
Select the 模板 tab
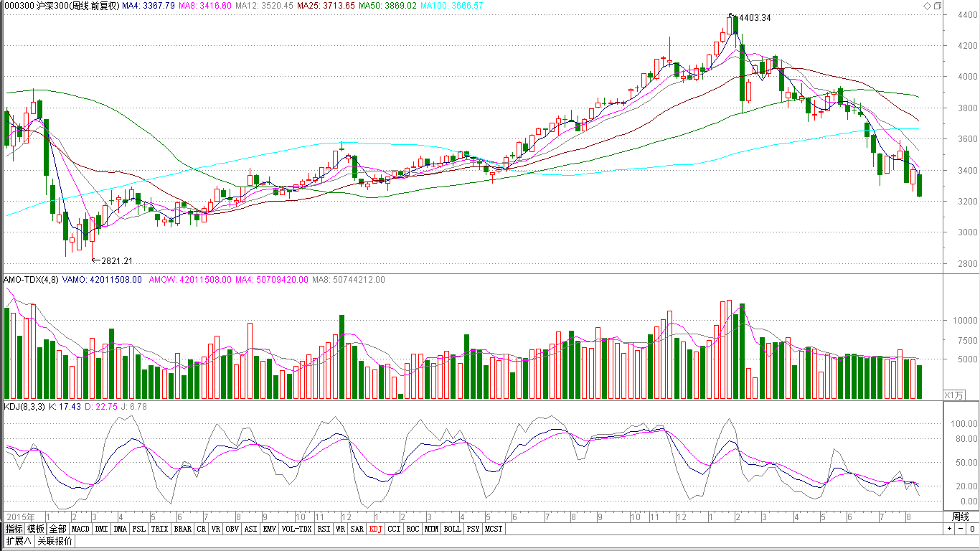pyautogui.click(x=36, y=529)
